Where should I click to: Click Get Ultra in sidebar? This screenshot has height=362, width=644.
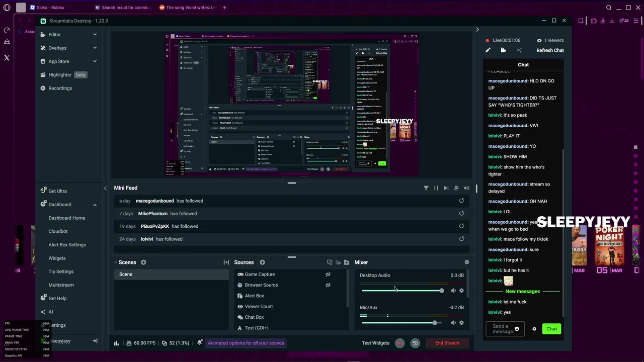[x=54, y=191]
